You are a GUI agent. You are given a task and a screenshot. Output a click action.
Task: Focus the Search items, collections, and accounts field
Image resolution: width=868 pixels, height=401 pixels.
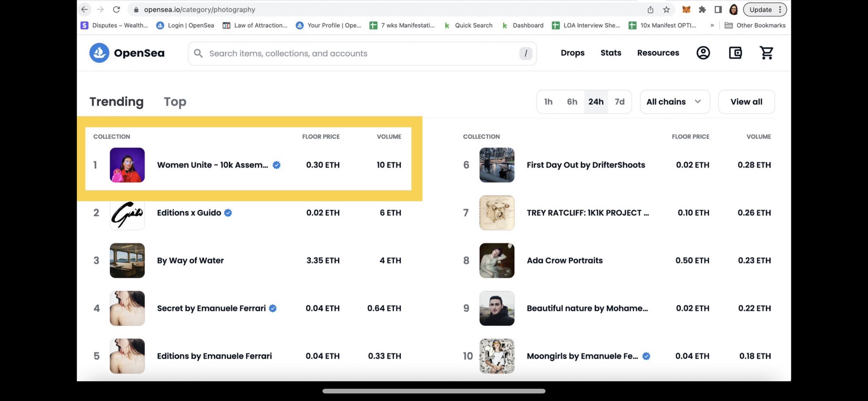362,53
